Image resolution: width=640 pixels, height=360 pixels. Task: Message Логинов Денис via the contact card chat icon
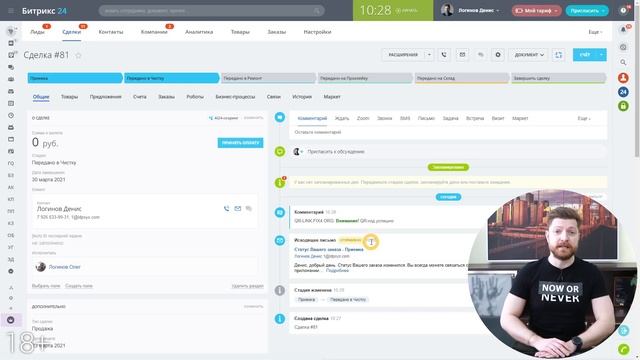pyautogui.click(x=249, y=209)
